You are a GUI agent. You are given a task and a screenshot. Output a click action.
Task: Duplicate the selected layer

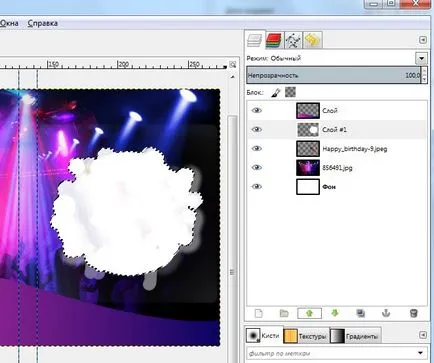[361, 313]
